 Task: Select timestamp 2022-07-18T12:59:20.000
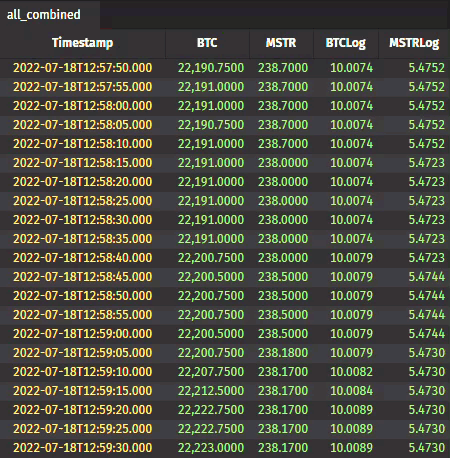click(83, 410)
